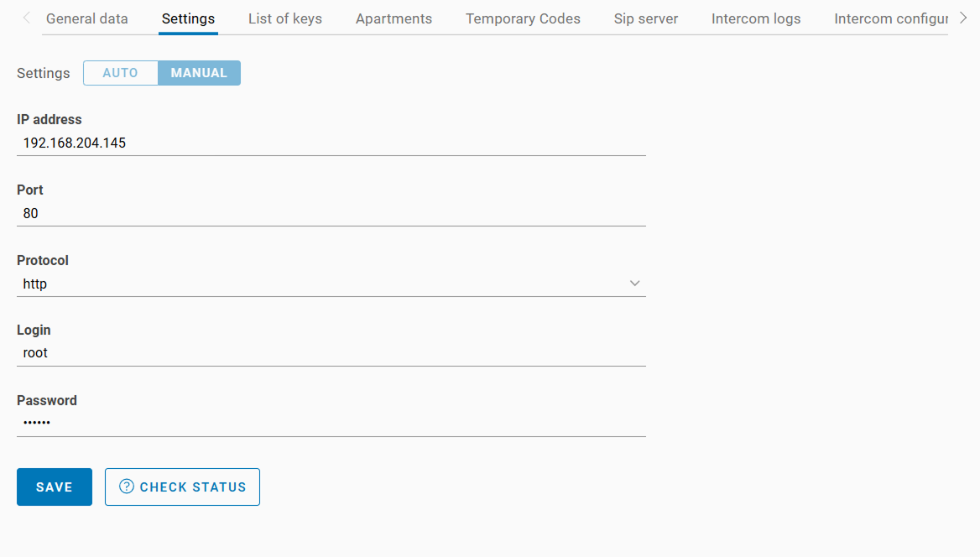Click into the Port field
980x557 pixels.
(x=331, y=214)
